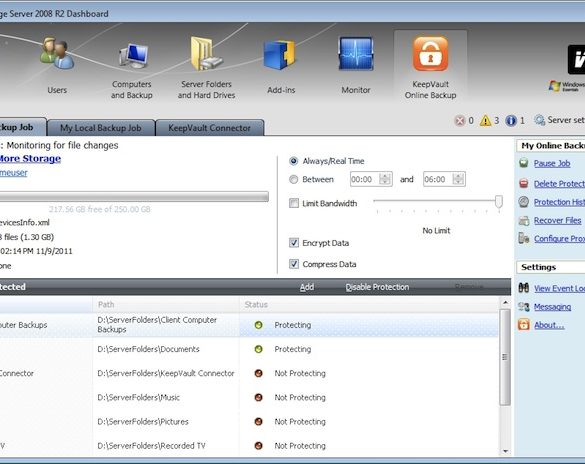The width and height of the screenshot is (585, 464).
Task: Select the D:\ServerFolders\Recorded TV path
Action: [151, 446]
